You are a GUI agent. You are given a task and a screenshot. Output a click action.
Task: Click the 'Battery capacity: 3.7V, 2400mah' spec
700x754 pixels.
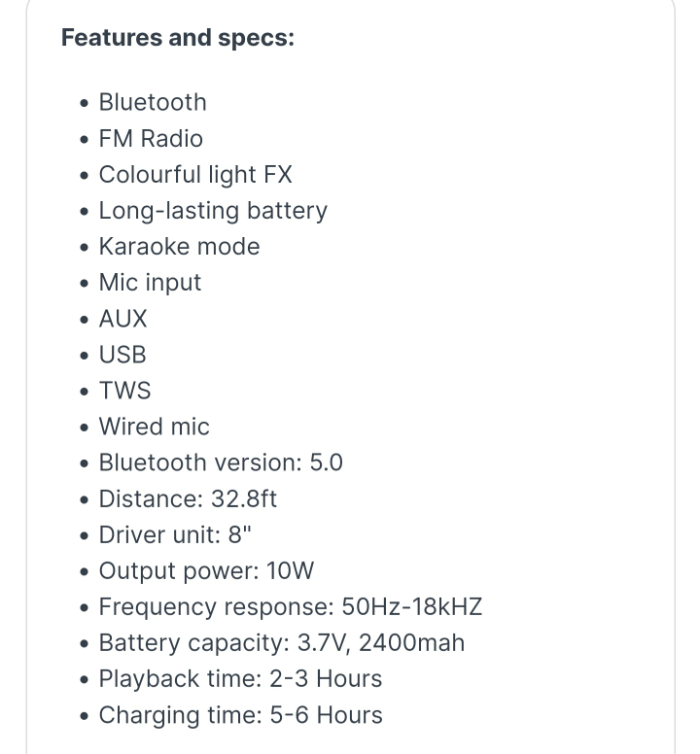pyautogui.click(x=281, y=642)
